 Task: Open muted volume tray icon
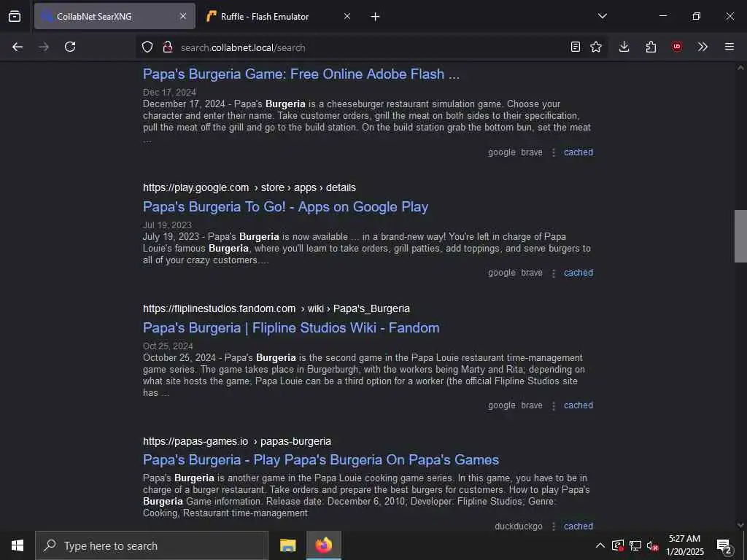pos(653,545)
